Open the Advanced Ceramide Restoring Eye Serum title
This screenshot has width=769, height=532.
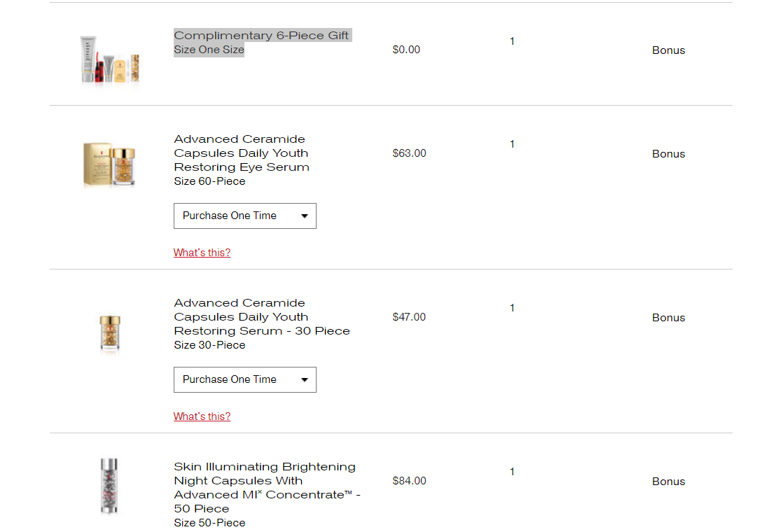coord(242,153)
